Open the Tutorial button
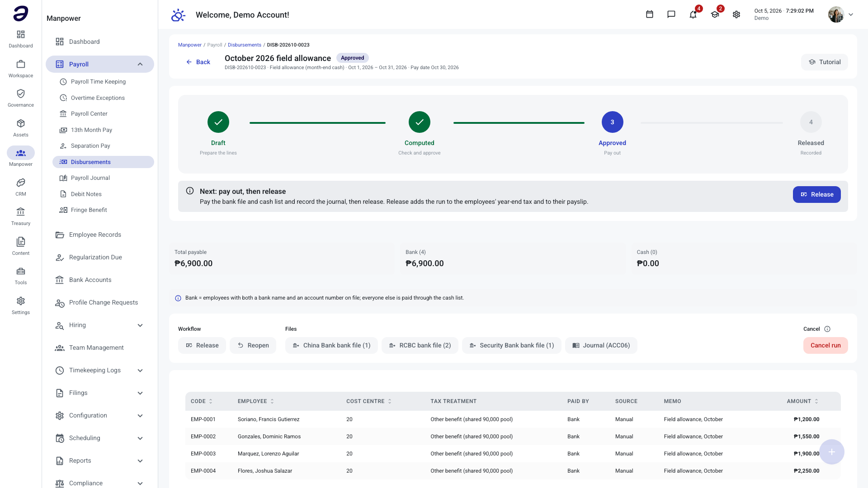The image size is (868, 488). 825,62
